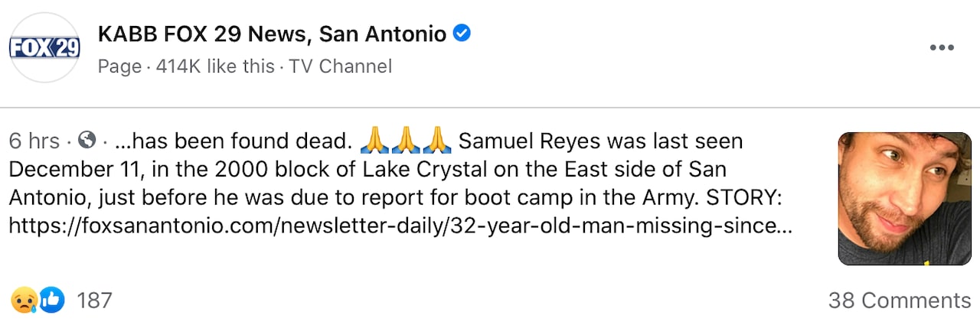The image size is (980, 328).
Task: Click the name Samuel Reyes in post
Action: pyautogui.click(x=530, y=141)
